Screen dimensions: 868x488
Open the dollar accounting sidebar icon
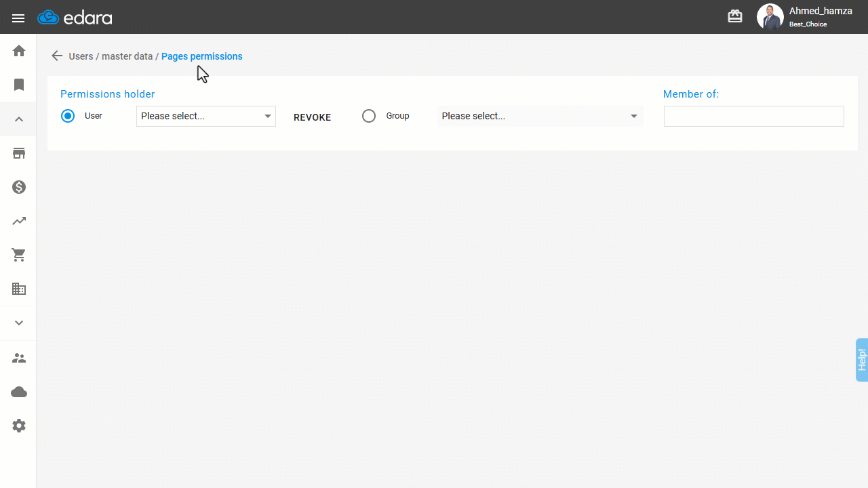pos(19,187)
